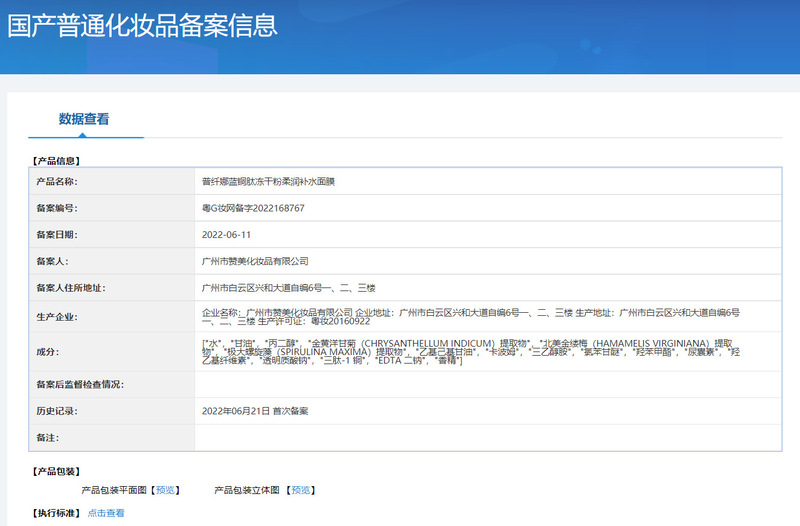Screen dimensions: 800x526
Task: Click the 生产企业 details cell
Action: (x=470, y=316)
